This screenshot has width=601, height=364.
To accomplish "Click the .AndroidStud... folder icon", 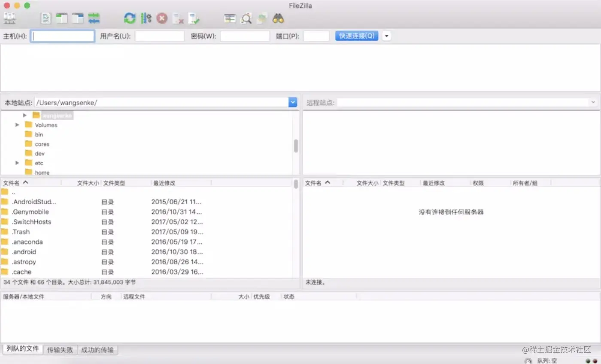I will 4,202.
